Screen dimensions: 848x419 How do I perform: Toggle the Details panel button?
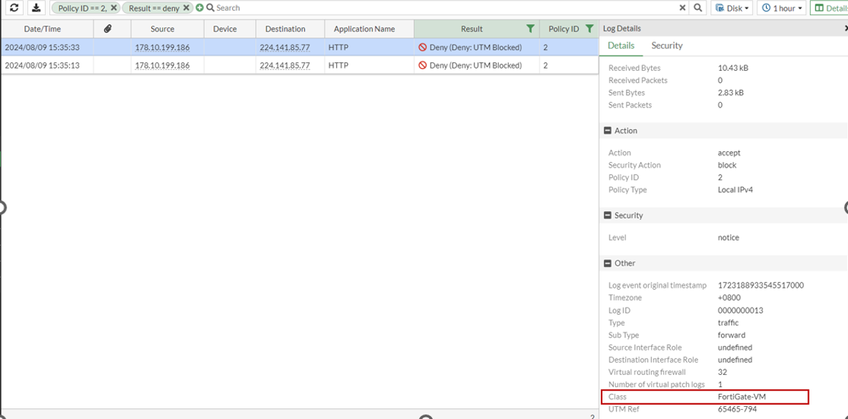829,8
